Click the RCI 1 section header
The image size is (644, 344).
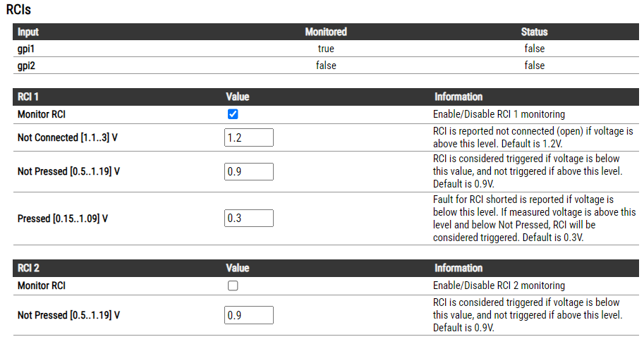(x=30, y=97)
